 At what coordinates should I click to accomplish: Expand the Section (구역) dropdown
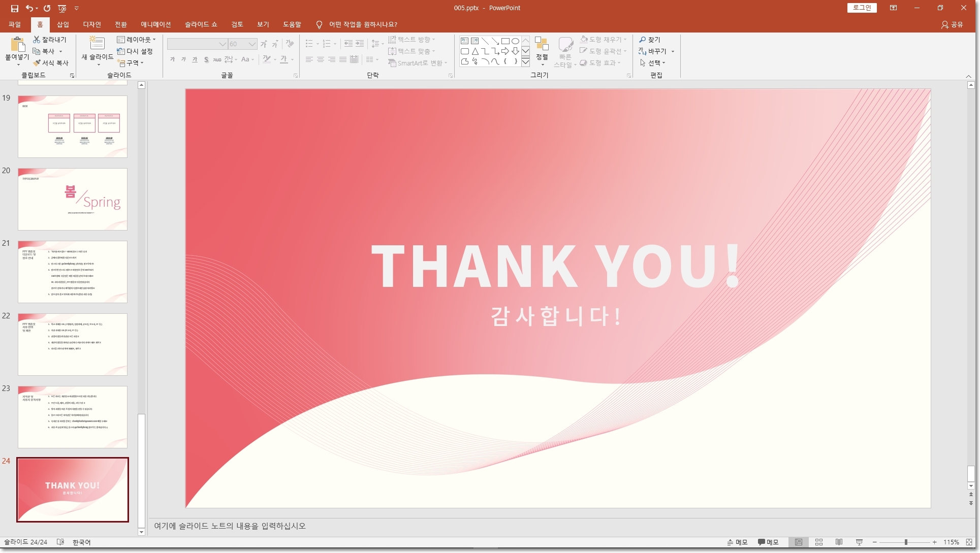pyautogui.click(x=131, y=63)
